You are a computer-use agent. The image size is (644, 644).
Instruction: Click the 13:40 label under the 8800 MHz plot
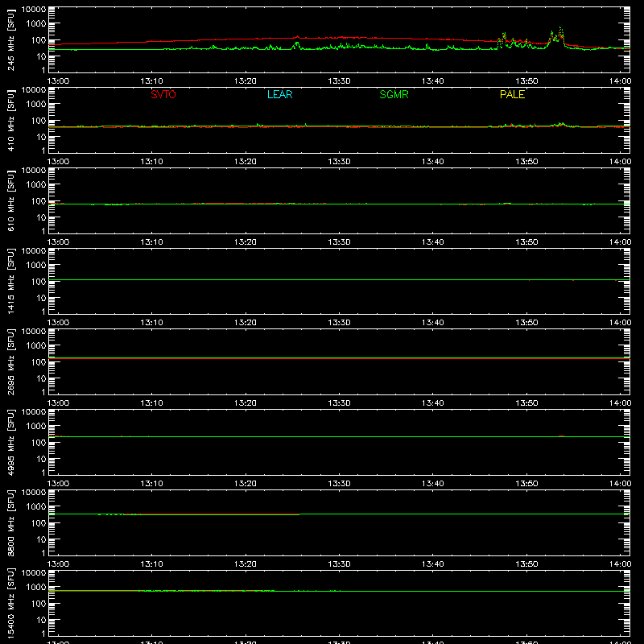point(433,564)
